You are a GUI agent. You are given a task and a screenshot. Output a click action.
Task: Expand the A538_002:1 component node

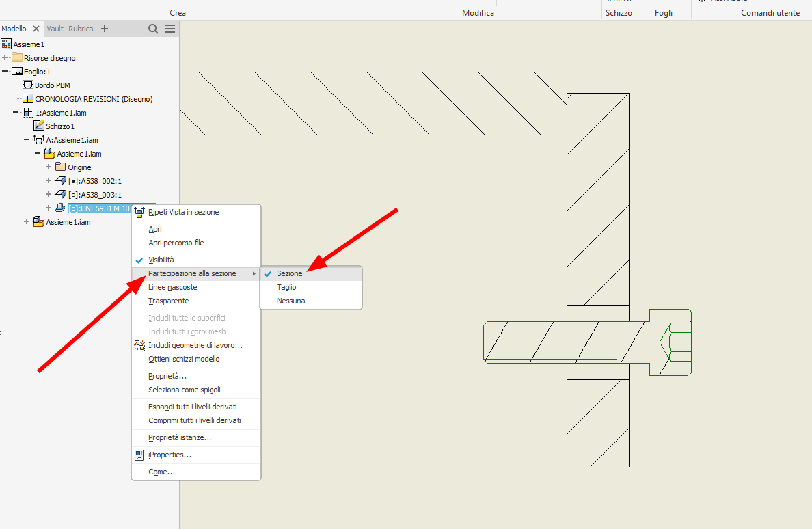point(48,180)
